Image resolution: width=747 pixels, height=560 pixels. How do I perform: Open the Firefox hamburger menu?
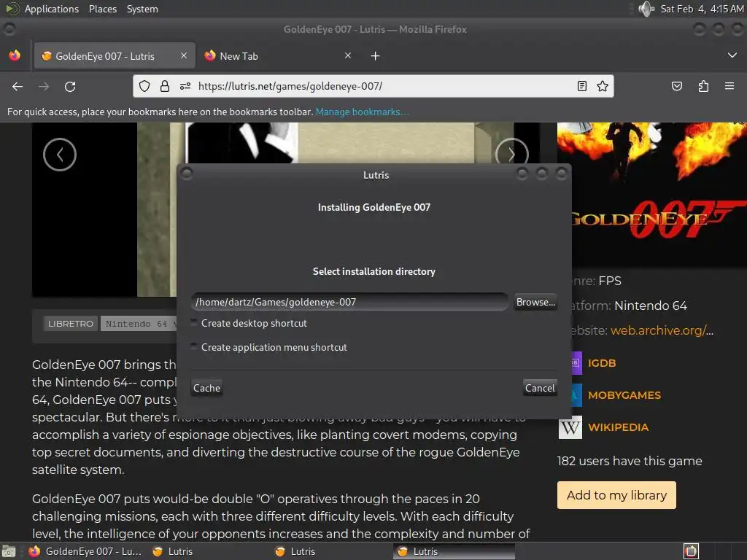[729, 86]
